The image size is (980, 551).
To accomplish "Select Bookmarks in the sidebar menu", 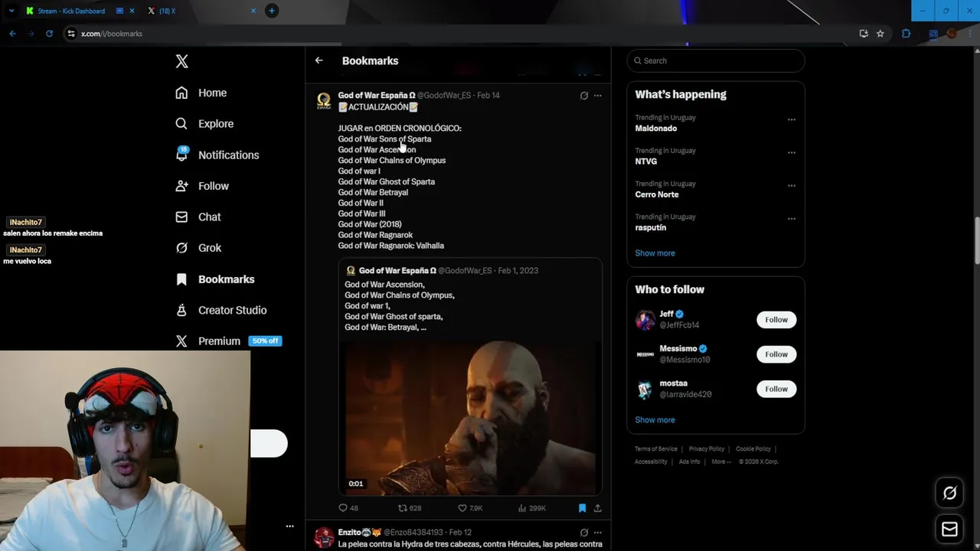I will (x=226, y=279).
